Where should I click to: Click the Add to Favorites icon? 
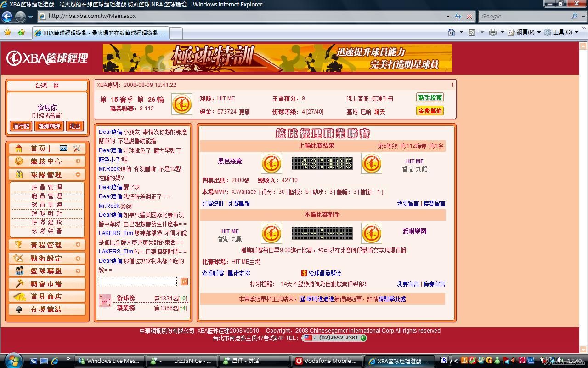21,32
